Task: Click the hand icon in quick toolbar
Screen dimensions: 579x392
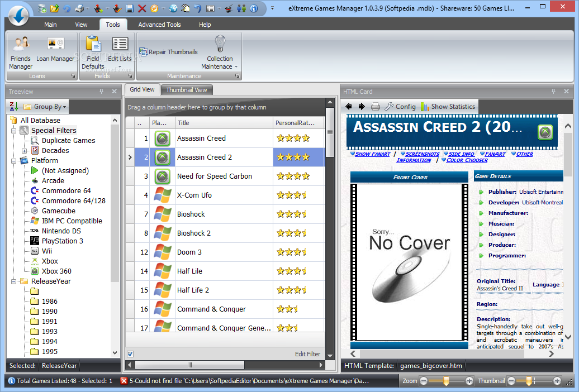Action: 186,8
